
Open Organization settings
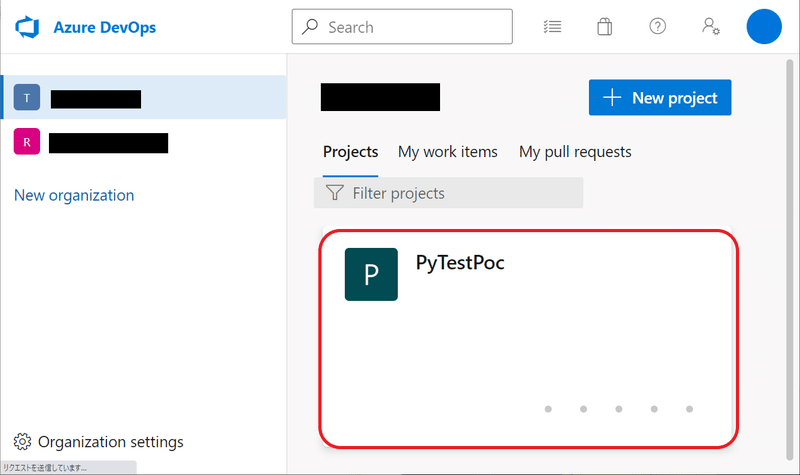(x=98, y=442)
